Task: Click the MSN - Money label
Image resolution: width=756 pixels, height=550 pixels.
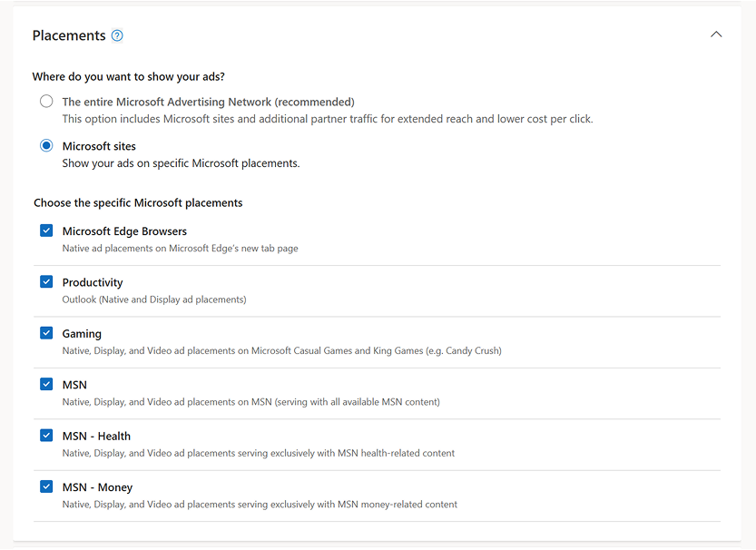Action: [97, 487]
